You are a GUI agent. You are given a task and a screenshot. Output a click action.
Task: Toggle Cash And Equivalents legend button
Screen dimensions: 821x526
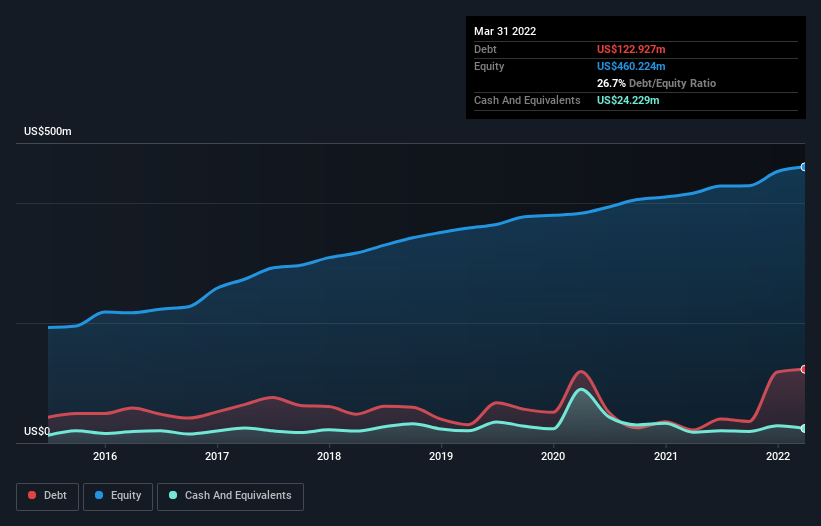click(230, 496)
